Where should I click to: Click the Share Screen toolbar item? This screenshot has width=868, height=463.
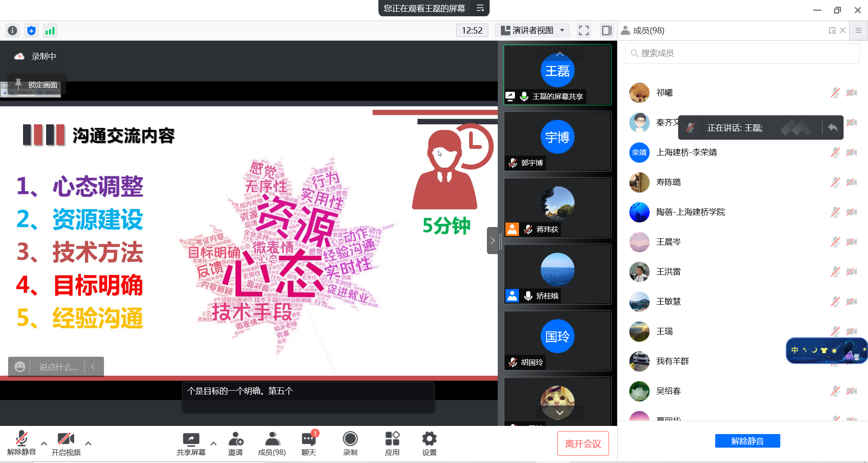pyautogui.click(x=191, y=443)
